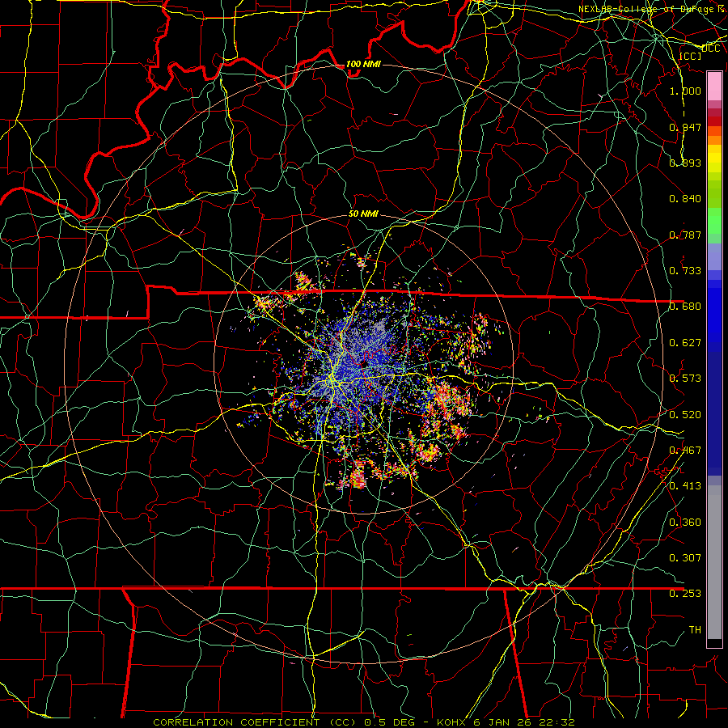Pick the lavender swatch in the color bar

tap(714, 256)
